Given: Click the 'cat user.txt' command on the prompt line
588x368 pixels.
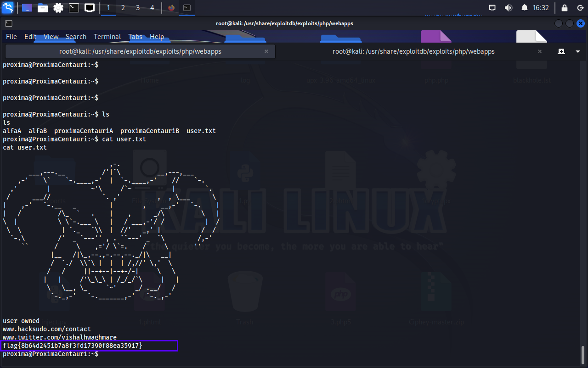Looking at the screenshot, I should pos(124,139).
